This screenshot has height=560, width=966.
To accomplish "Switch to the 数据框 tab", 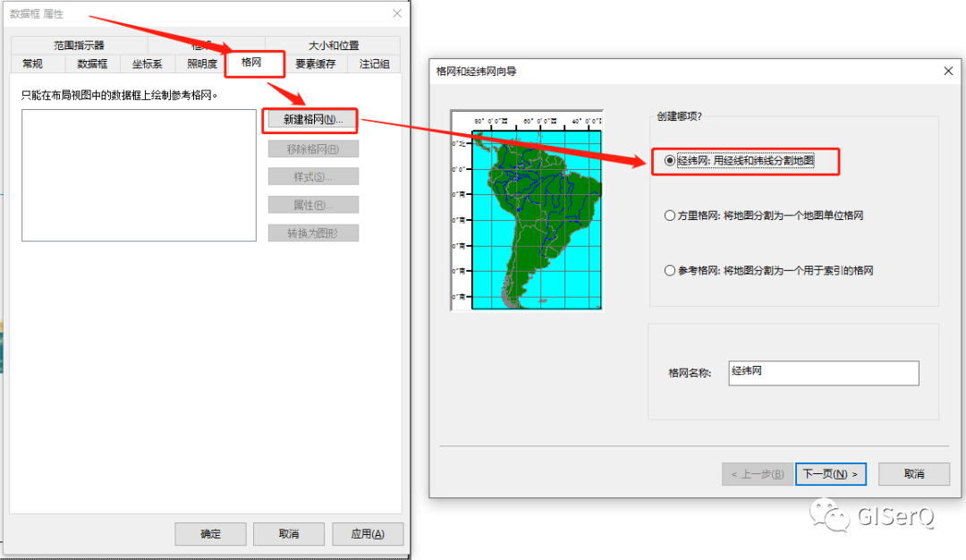I will 92,64.
